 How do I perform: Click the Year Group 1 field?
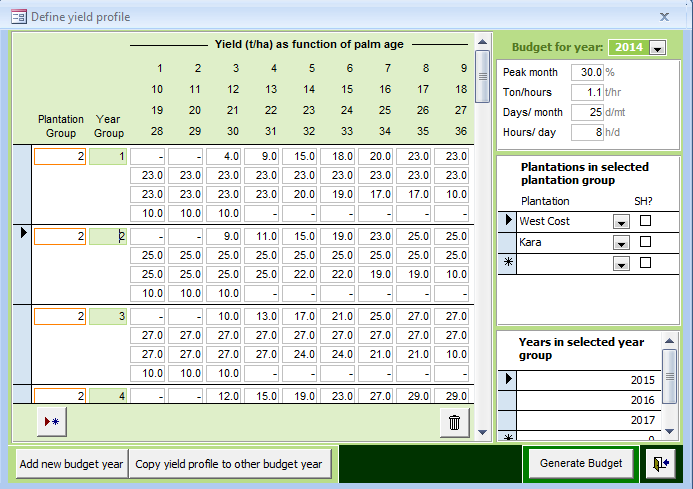(x=108, y=157)
